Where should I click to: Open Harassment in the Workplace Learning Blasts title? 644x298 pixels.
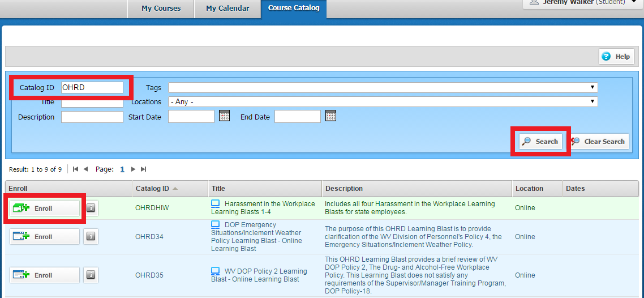point(263,207)
